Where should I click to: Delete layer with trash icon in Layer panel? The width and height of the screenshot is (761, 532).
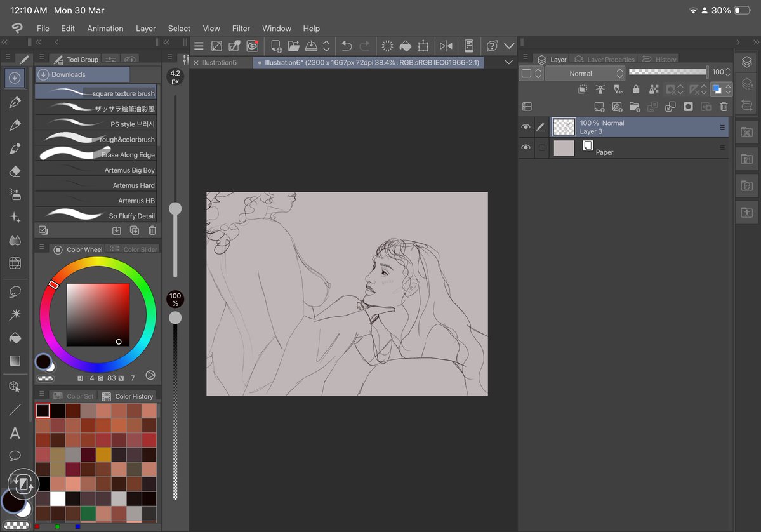(724, 107)
